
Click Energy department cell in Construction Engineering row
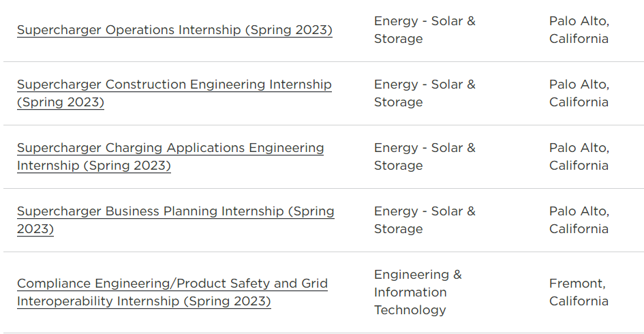tap(425, 93)
